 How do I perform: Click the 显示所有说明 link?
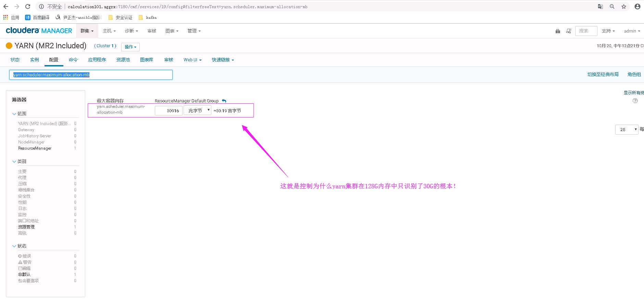click(634, 92)
